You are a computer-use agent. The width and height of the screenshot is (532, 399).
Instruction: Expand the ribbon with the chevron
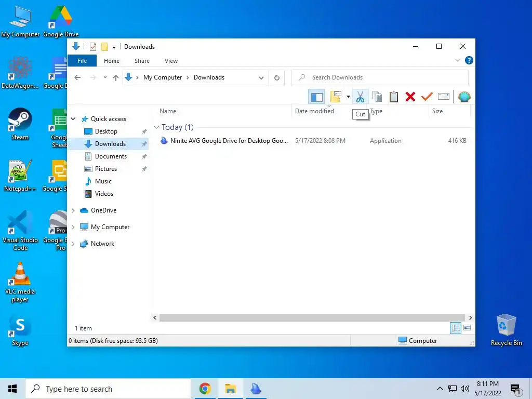click(x=457, y=60)
